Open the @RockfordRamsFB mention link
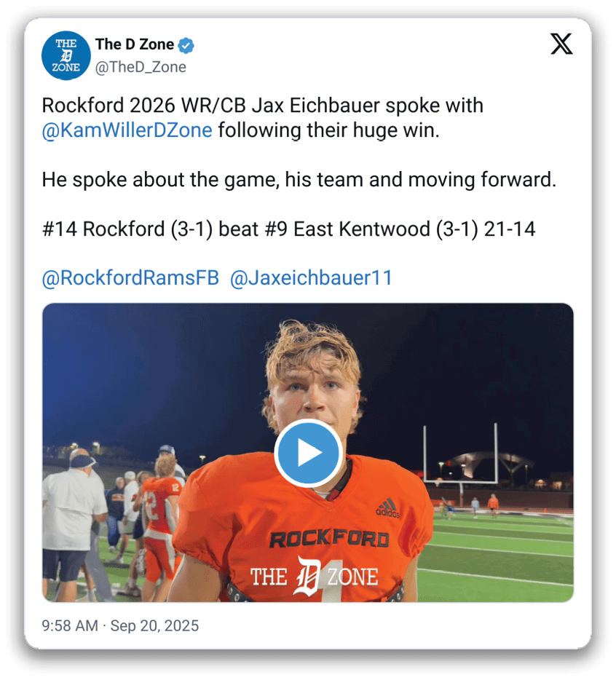 pos(130,277)
